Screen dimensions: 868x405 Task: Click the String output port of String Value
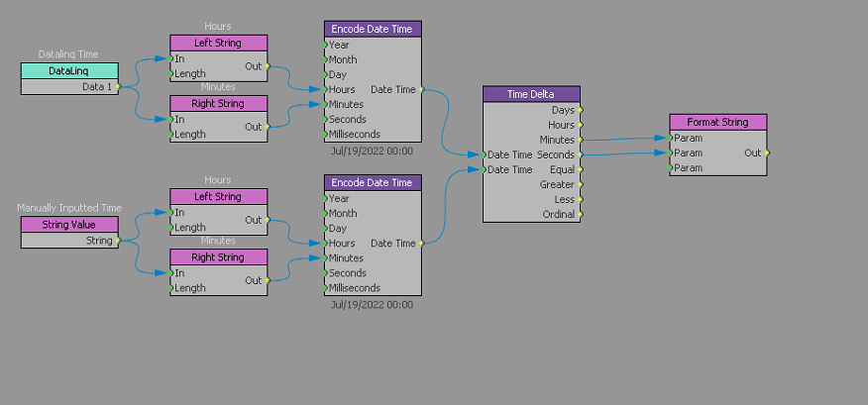point(118,241)
